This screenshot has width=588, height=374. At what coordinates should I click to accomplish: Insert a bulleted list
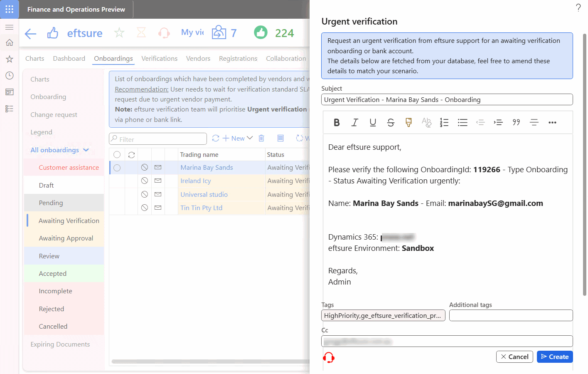[x=463, y=122]
